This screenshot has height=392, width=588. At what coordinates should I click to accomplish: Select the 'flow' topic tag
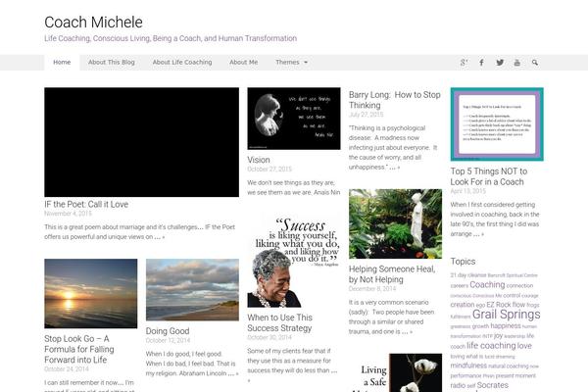[x=518, y=305]
